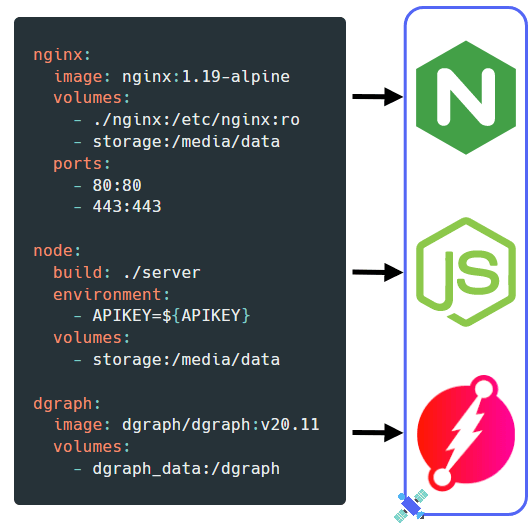Select the "nginx:" service key

pyautogui.click(x=62, y=55)
